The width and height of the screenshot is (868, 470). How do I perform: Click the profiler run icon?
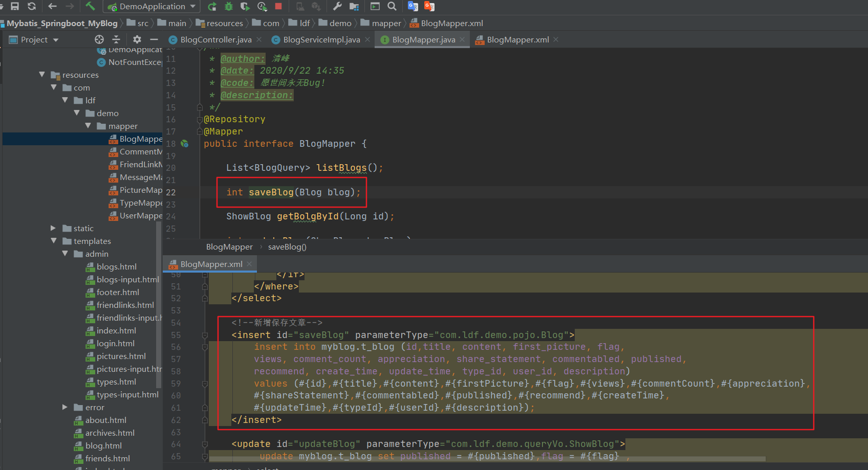pos(262,6)
